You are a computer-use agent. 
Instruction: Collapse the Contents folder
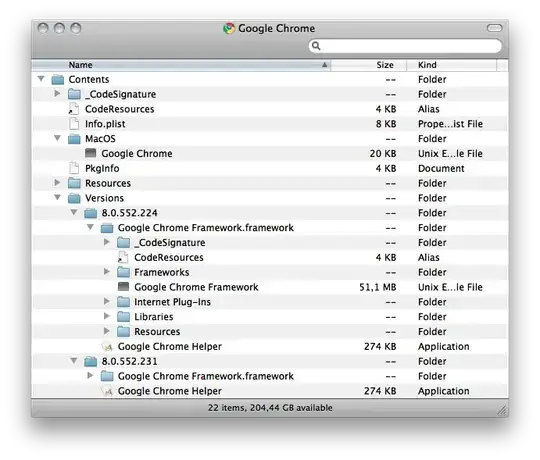[x=41, y=79]
